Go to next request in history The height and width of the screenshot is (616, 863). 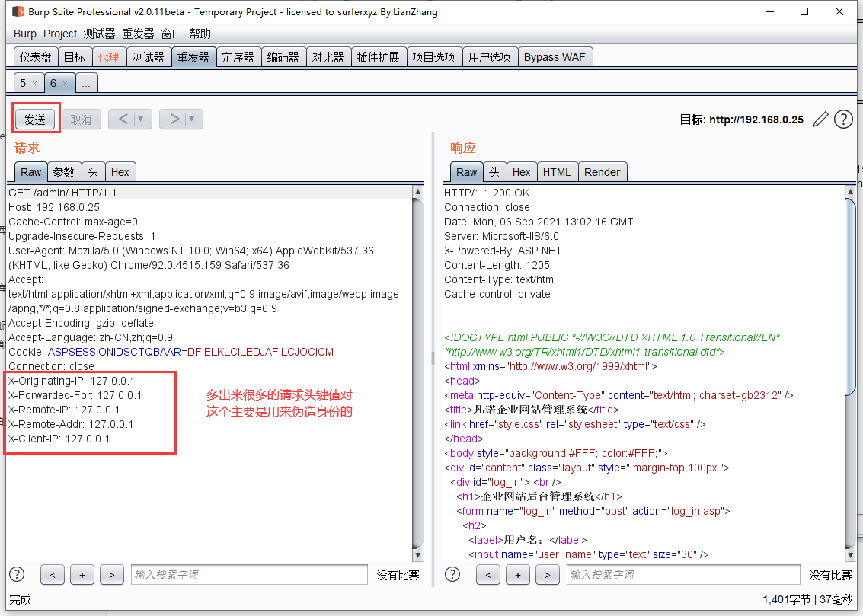tap(174, 119)
